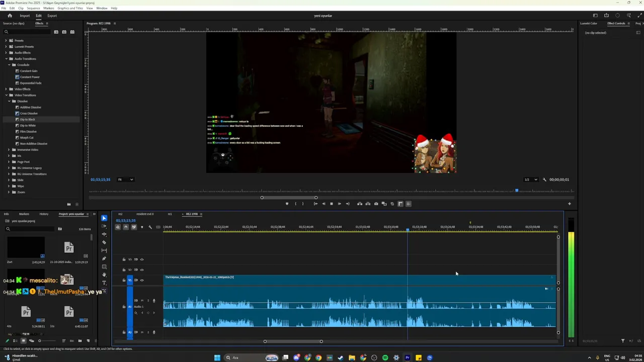Viewport: 644px width, 362px height.
Task: Open the Graphics and Titles menu
Action: 70,8
